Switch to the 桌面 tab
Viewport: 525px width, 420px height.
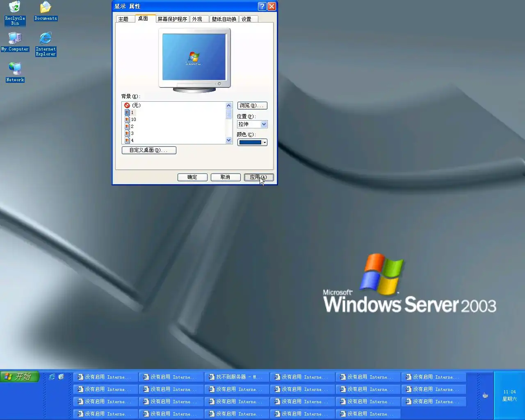pos(145,18)
